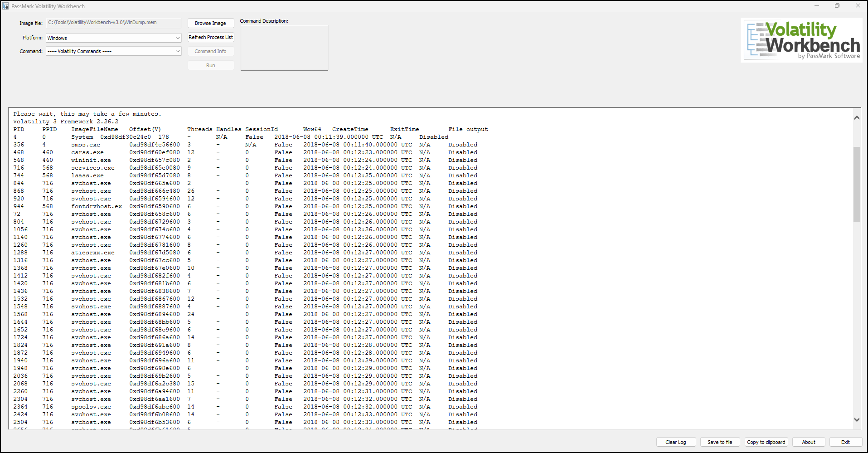Click the offset 0xd98df6abe600

point(155,407)
